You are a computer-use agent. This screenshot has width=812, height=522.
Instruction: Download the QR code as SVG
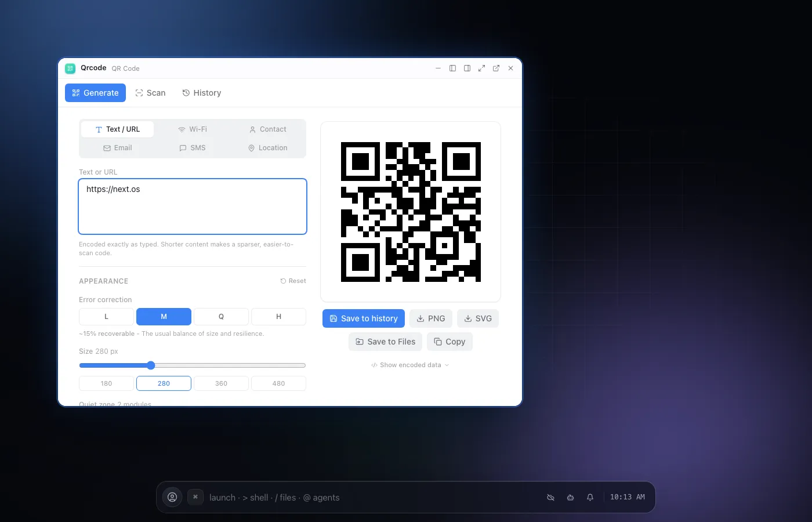pyautogui.click(x=478, y=318)
